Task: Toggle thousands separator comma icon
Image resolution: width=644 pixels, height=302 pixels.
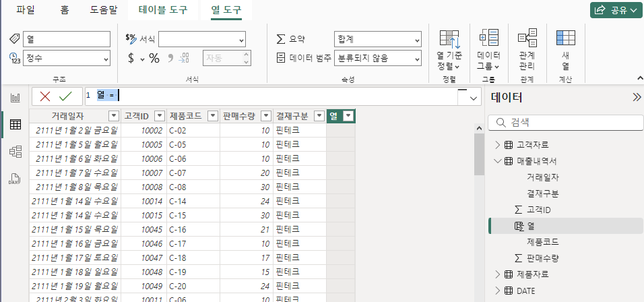Action: [170, 58]
